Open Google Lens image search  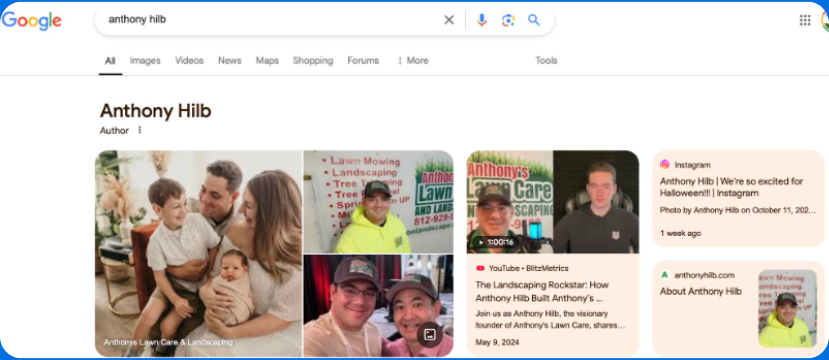[508, 20]
